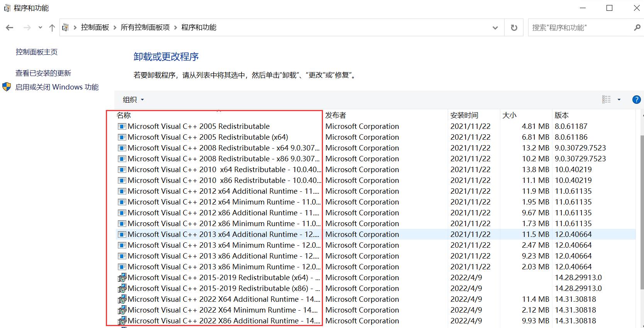Screen dimensions: 644x328
Task: Open the Help question mark icon
Action: pyautogui.click(x=636, y=100)
